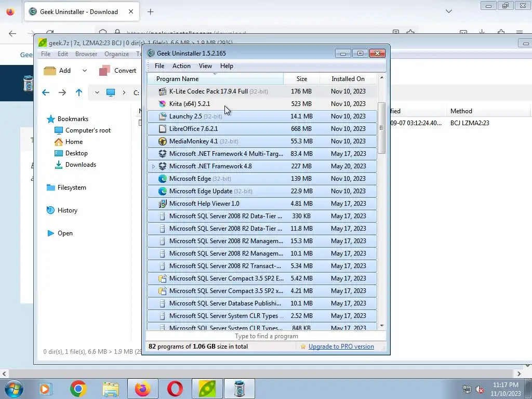
Task: Click the PeaZip Convert toolbar icon
Action: [x=104, y=71]
